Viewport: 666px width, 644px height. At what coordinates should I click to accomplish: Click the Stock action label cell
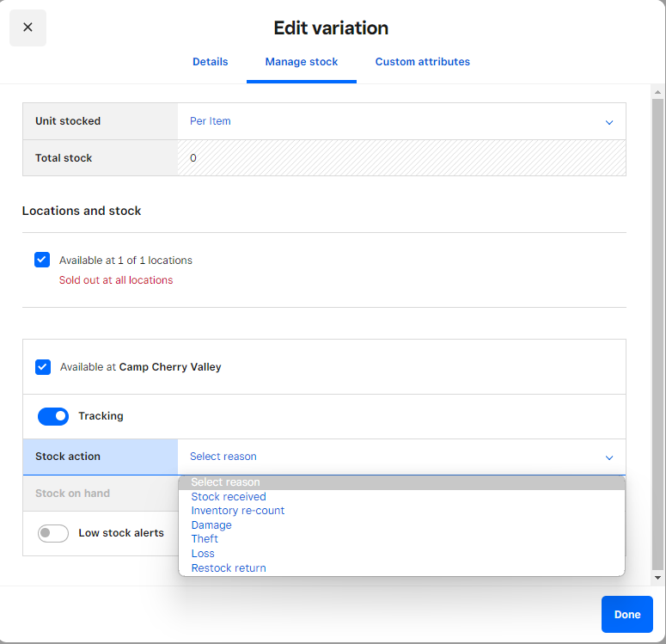click(x=101, y=457)
